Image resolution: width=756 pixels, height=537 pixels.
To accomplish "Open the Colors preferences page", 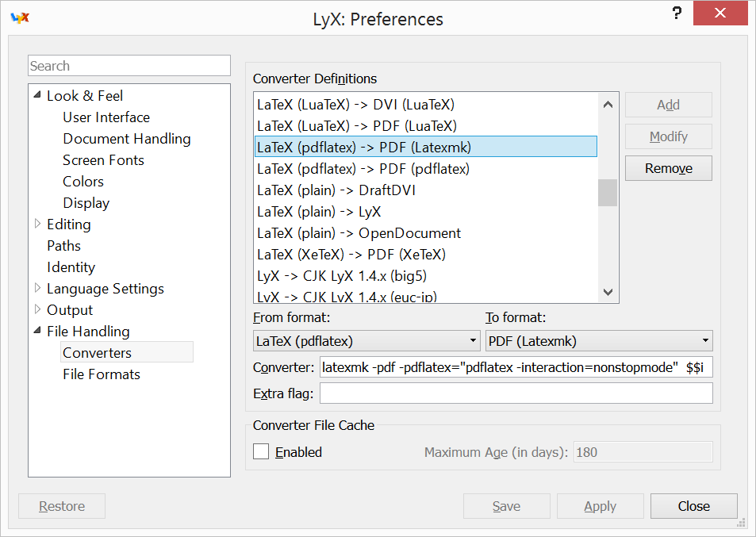I will tap(83, 182).
